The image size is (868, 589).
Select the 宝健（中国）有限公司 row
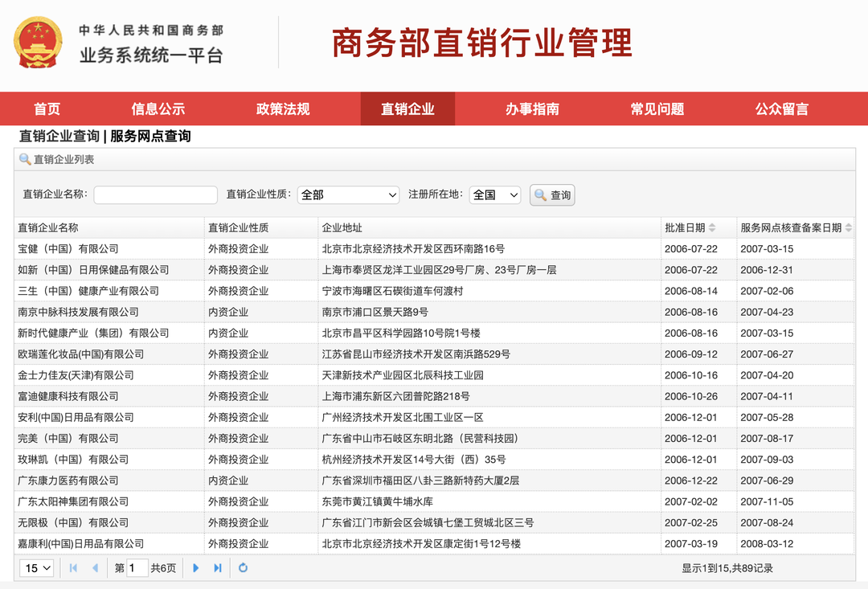434,249
